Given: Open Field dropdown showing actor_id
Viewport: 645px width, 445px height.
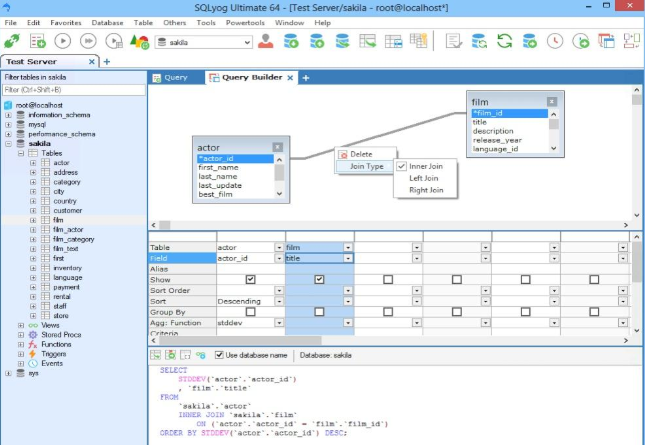Looking at the screenshot, I should 279,258.
